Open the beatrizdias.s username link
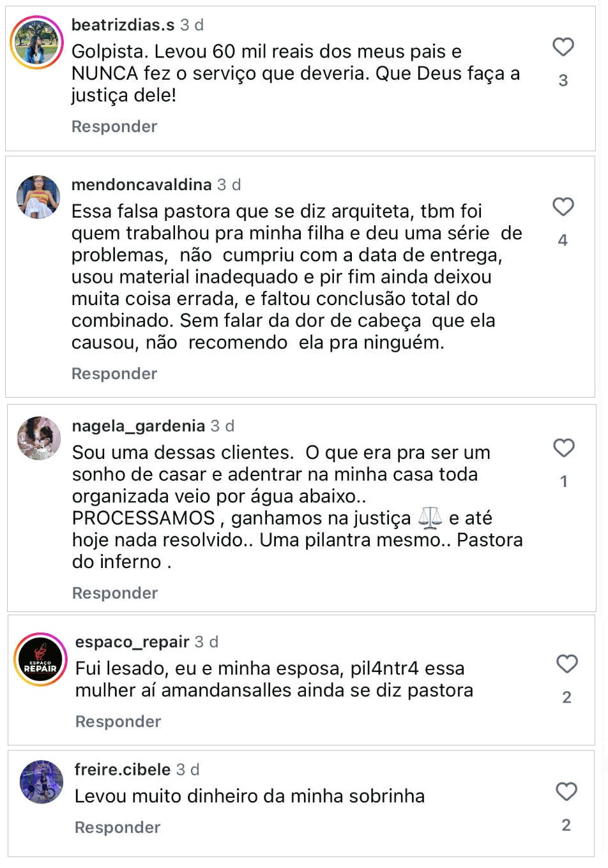 click(123, 25)
